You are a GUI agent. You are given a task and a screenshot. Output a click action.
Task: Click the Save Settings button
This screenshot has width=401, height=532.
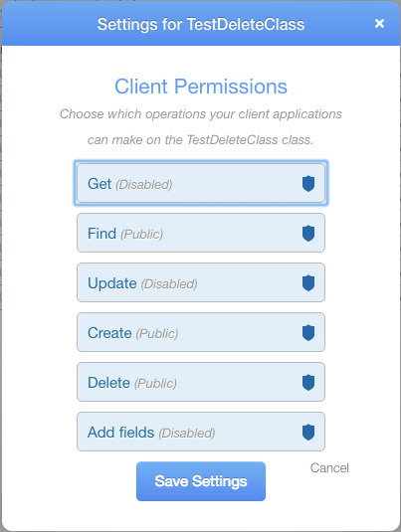201,481
